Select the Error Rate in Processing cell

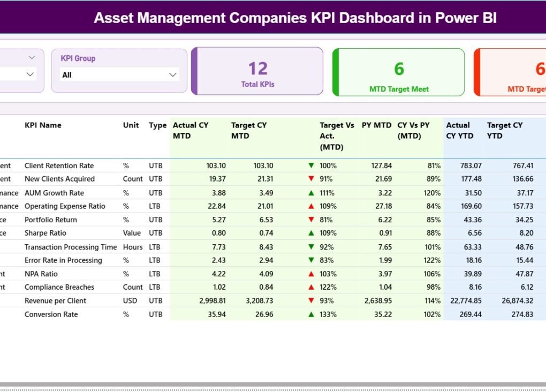[63, 260]
